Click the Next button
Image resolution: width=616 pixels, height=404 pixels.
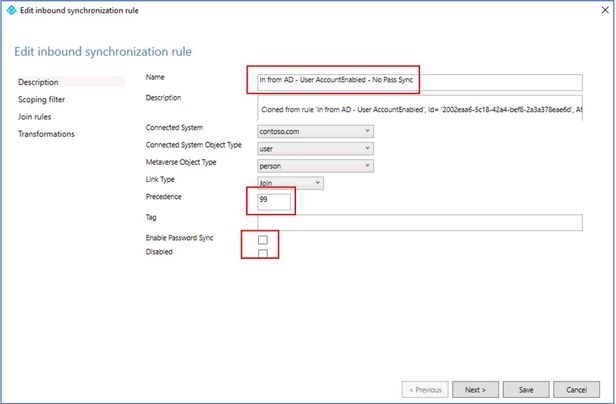click(475, 389)
